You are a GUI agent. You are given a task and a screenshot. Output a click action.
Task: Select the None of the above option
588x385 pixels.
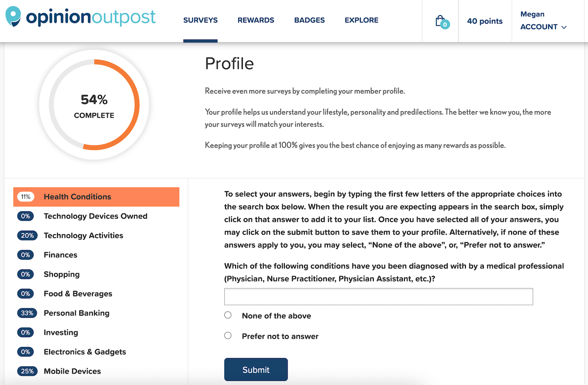click(228, 314)
